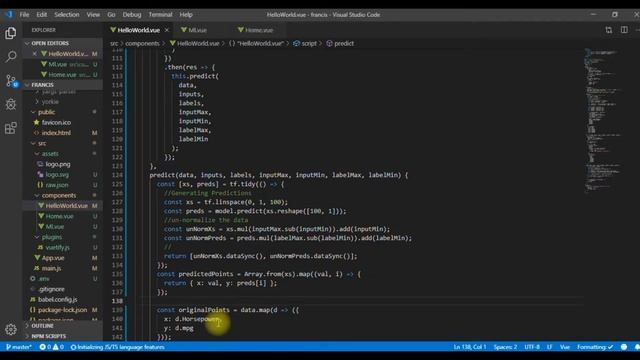Click the feedback smiley in status bar
The height and width of the screenshot is (360, 640).
(x=624, y=347)
